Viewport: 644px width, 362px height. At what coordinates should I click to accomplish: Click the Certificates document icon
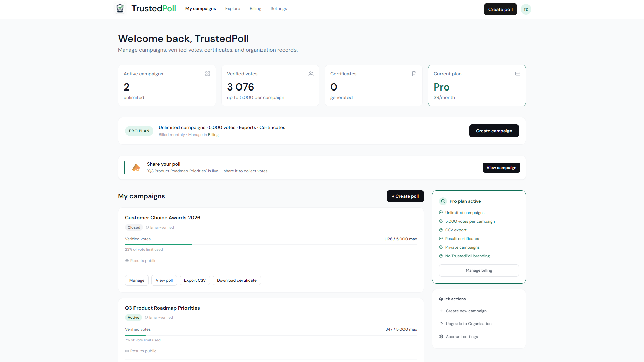(x=414, y=74)
